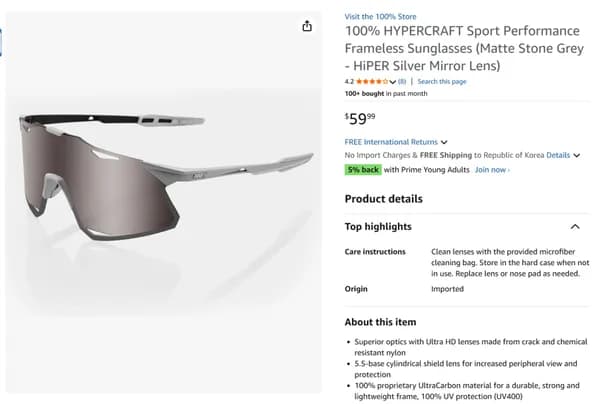This screenshot has height=404, width=600.
Task: Visit the 100% Store link
Action: coord(379,17)
